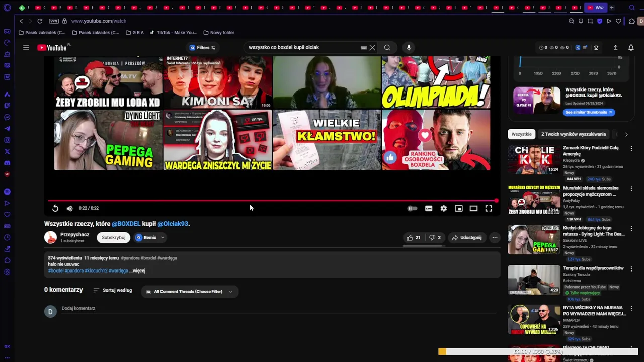Open the browser extensions cube icon
Screen dimensions: 644x362
632,21
